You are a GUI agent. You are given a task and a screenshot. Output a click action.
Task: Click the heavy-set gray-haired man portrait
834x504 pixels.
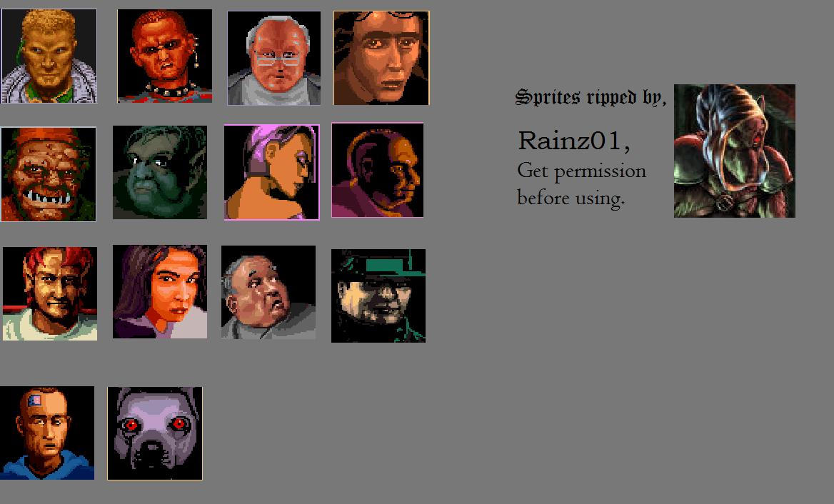click(x=268, y=293)
